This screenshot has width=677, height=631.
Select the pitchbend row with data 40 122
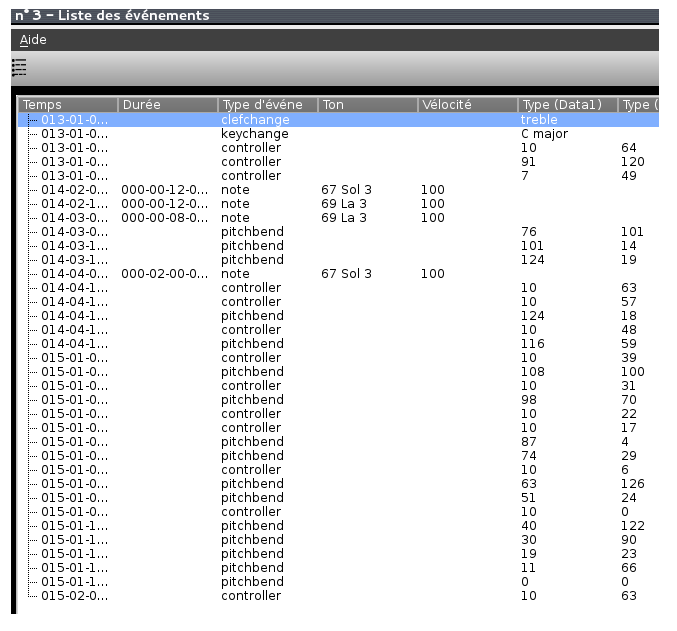tap(338, 526)
